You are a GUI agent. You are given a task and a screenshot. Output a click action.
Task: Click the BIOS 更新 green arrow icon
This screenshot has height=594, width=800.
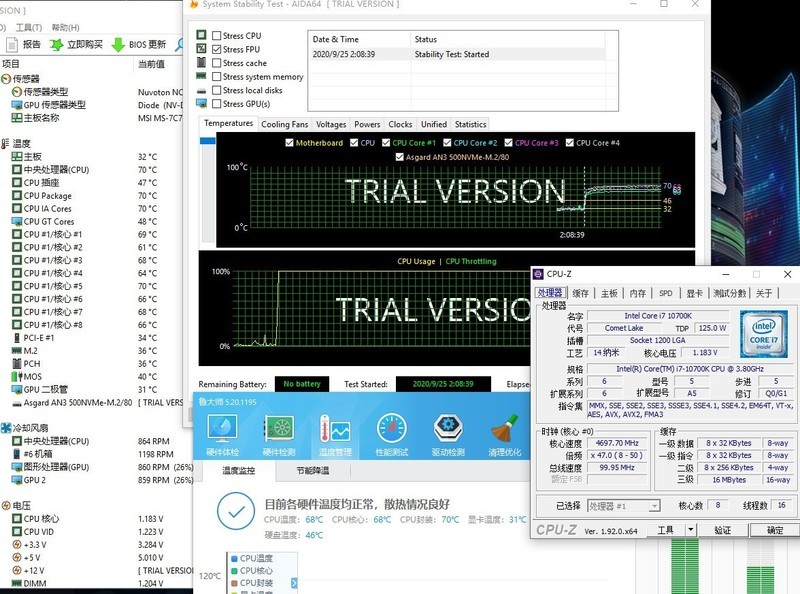[118, 45]
